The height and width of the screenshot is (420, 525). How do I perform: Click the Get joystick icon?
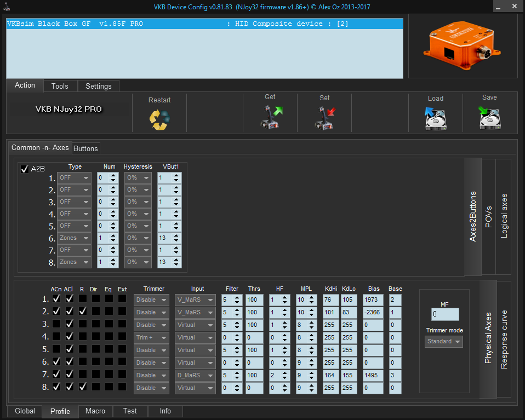[271, 117]
